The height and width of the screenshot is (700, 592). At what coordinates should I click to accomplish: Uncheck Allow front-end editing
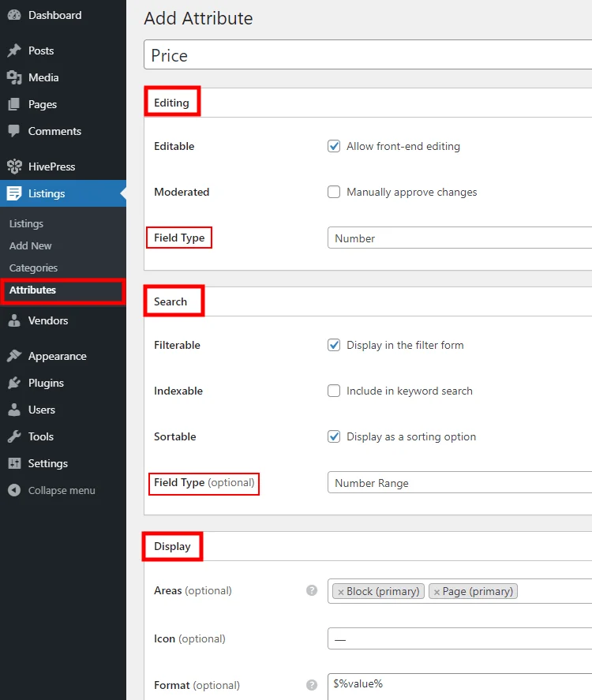[334, 146]
